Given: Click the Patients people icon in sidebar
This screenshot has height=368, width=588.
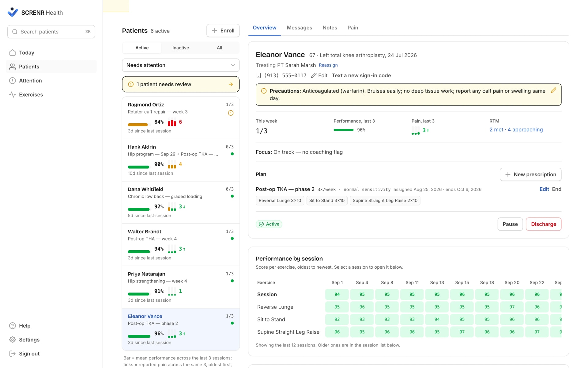Looking at the screenshot, I should click(12, 67).
